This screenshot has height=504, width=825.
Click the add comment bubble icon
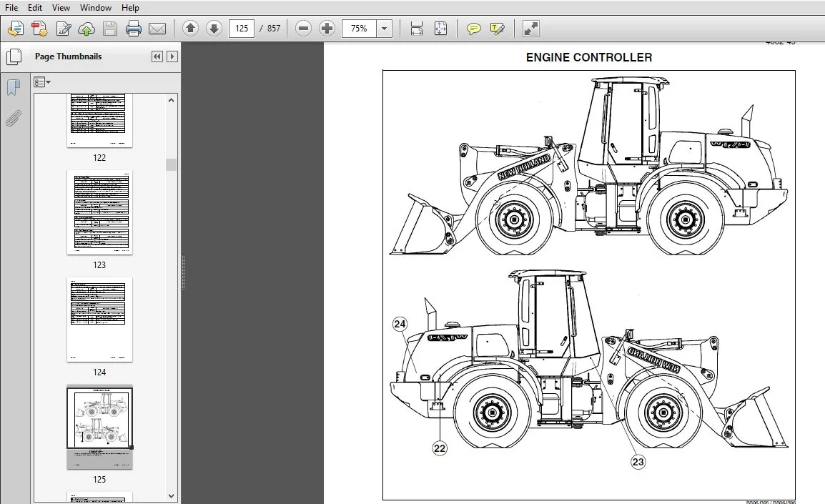click(x=473, y=29)
